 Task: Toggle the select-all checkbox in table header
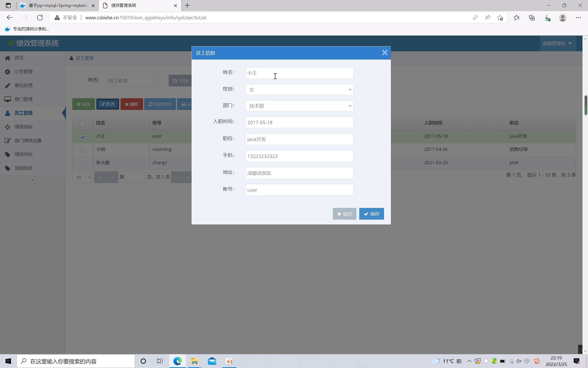(83, 124)
